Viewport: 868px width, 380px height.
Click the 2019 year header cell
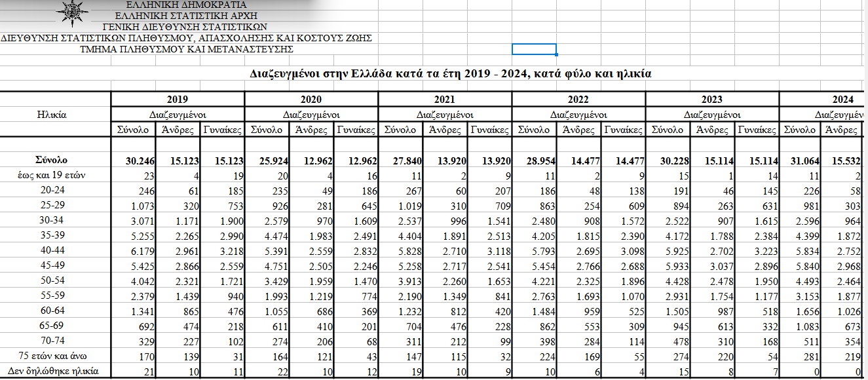178,100
